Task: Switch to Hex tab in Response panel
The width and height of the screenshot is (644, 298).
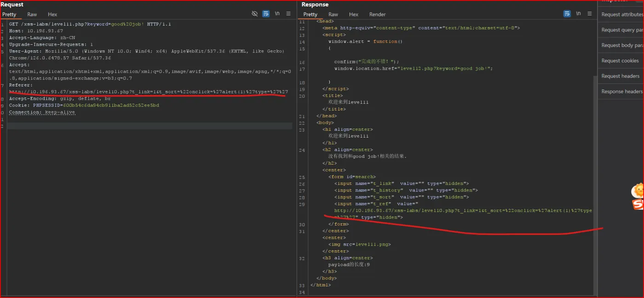Action: click(x=354, y=14)
